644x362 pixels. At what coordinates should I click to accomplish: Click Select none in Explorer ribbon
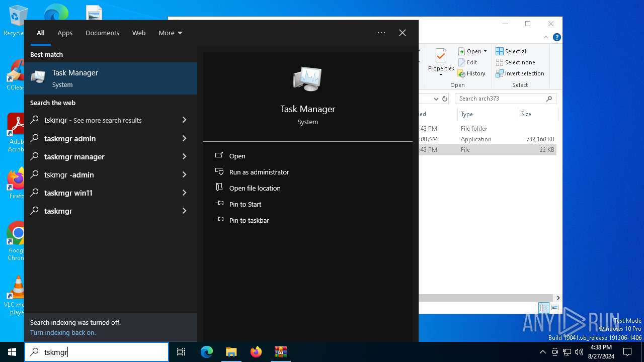pos(515,62)
